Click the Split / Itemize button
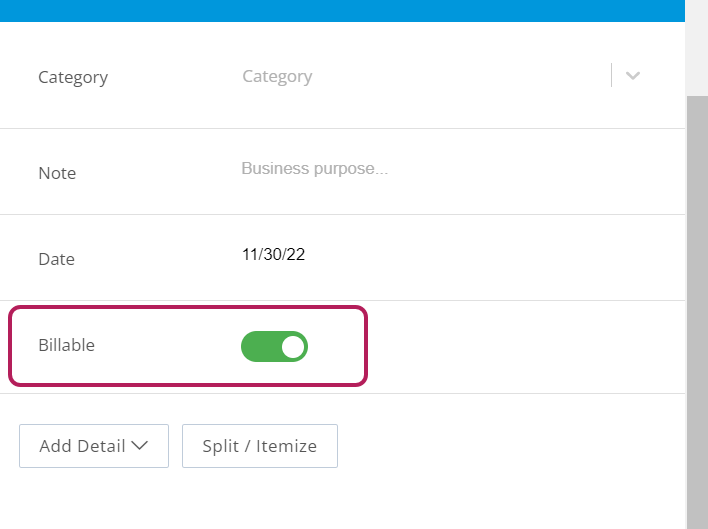This screenshot has width=708, height=529. (x=260, y=446)
